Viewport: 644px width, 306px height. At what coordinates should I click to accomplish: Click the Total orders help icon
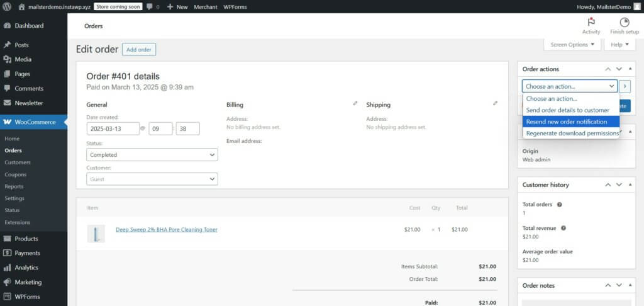(x=559, y=205)
